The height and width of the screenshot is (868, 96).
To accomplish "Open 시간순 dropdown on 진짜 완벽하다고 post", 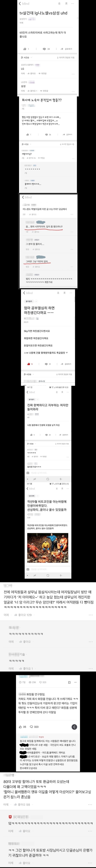I will tap(31, 444).
